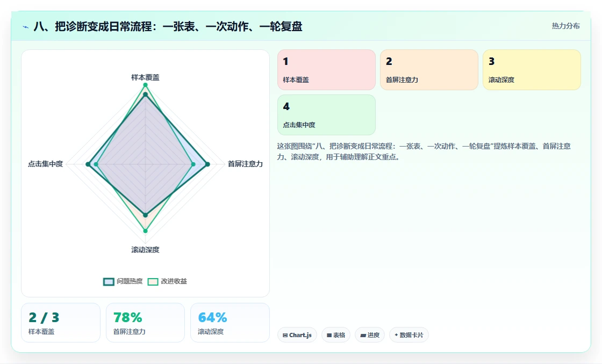The image size is (602, 364).
Task: Click the 进度 tag chip
Action: coord(370,335)
